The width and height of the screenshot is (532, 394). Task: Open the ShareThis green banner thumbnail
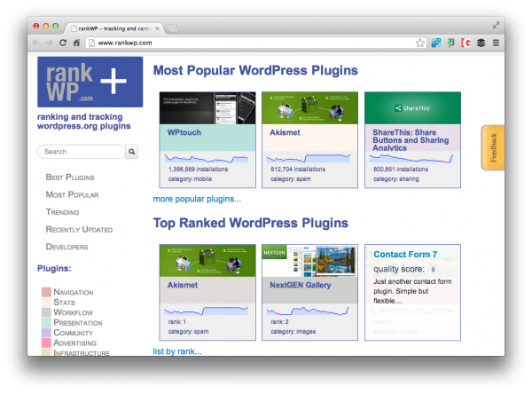(412, 108)
